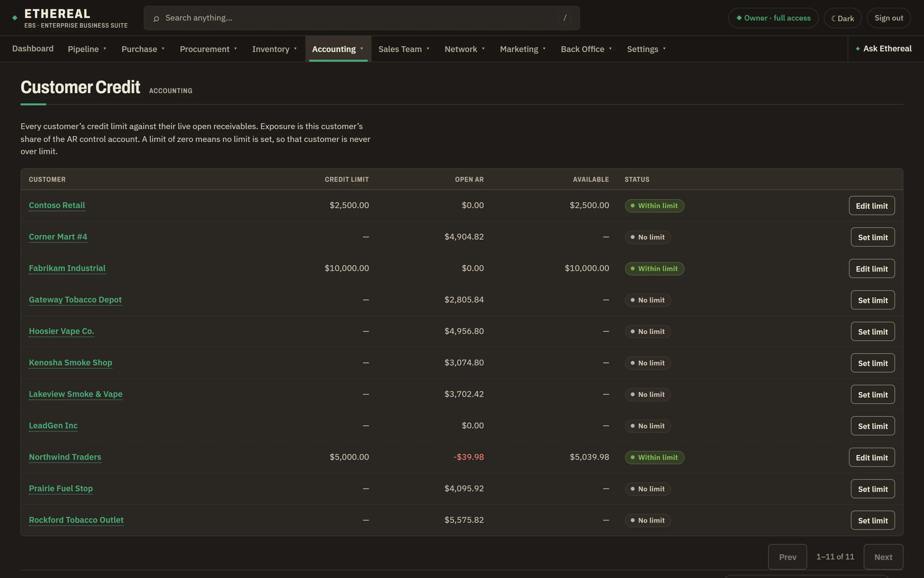This screenshot has width=924, height=578.
Task: Open the Back Office menu
Action: 586,49
